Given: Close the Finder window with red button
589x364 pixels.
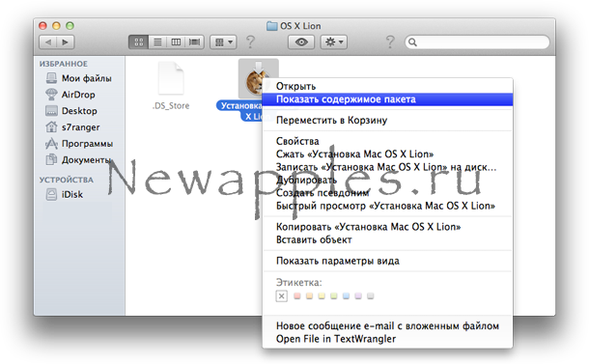Looking at the screenshot, I should 42,25.
